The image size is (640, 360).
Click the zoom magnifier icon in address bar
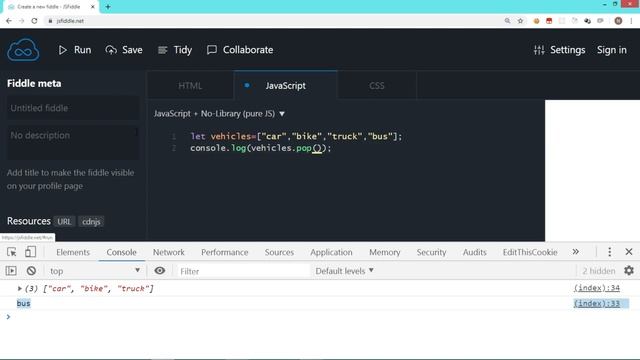[x=507, y=21]
